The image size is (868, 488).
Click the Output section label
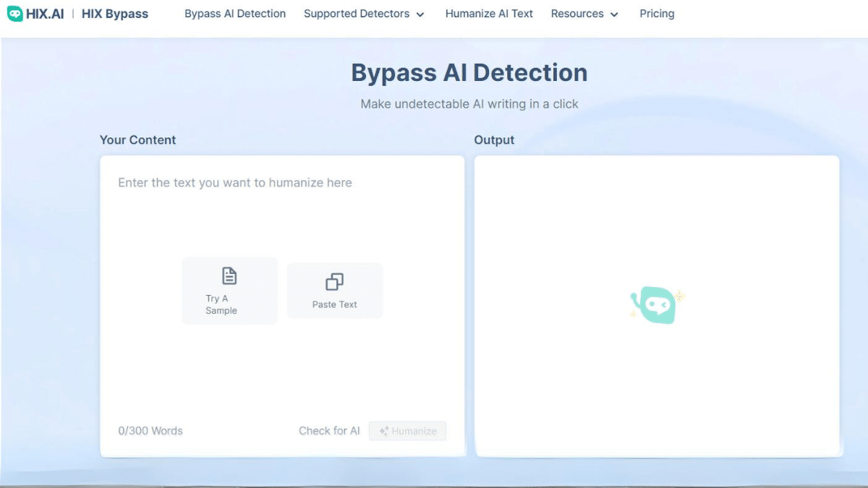coord(494,140)
